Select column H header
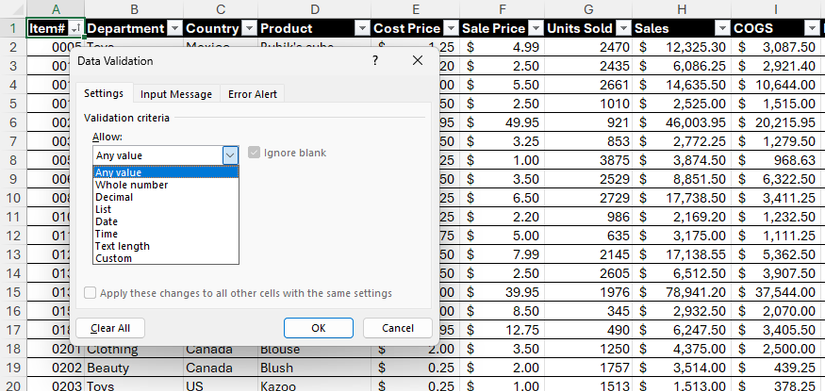Viewport: 825px width, 391px height. pyautogui.click(x=682, y=9)
